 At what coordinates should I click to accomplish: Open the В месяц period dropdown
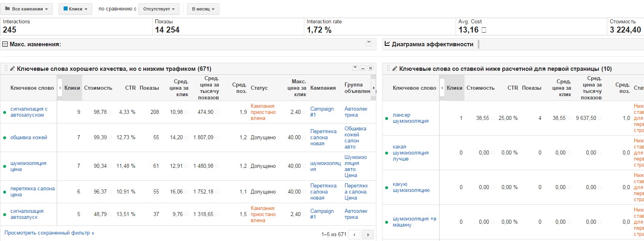point(203,9)
